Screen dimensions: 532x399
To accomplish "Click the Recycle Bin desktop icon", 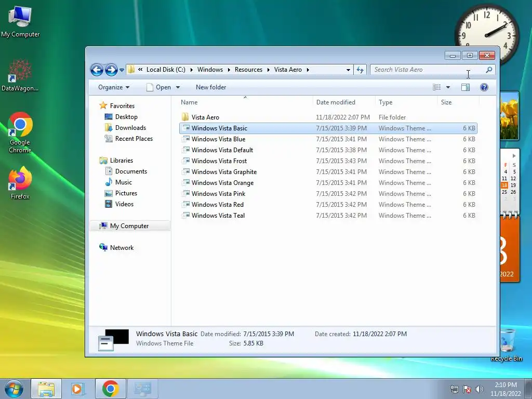I will [x=507, y=345].
